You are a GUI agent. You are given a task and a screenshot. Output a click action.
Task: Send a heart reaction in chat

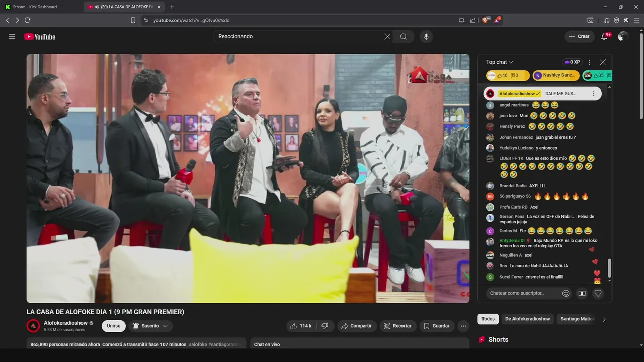pos(598,293)
